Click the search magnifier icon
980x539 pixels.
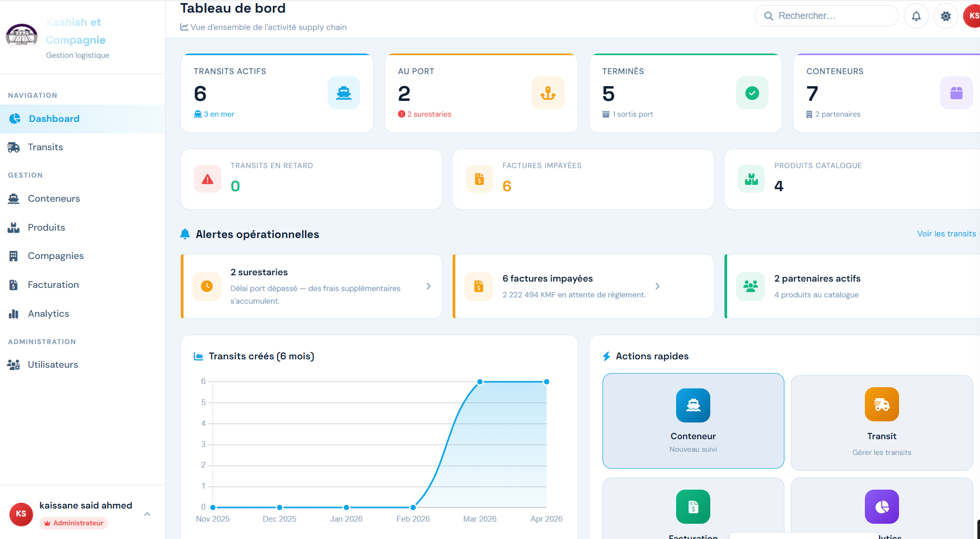pyautogui.click(x=768, y=16)
